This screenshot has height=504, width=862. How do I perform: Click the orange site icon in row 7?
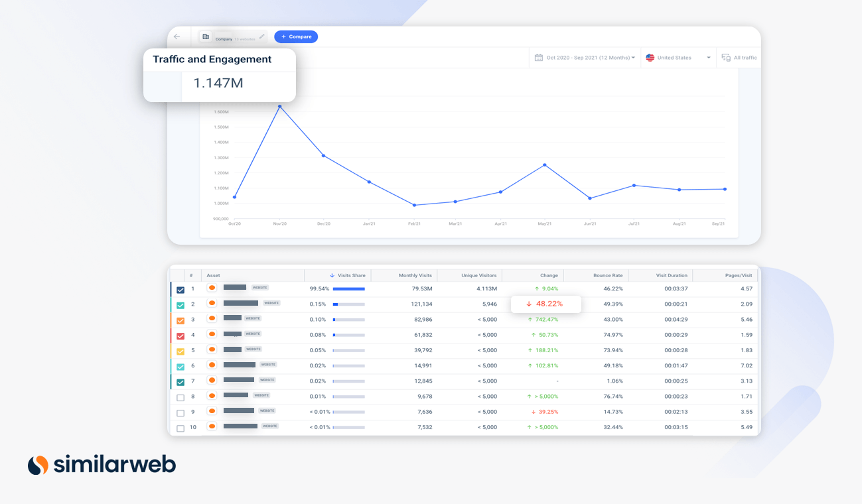click(x=212, y=380)
